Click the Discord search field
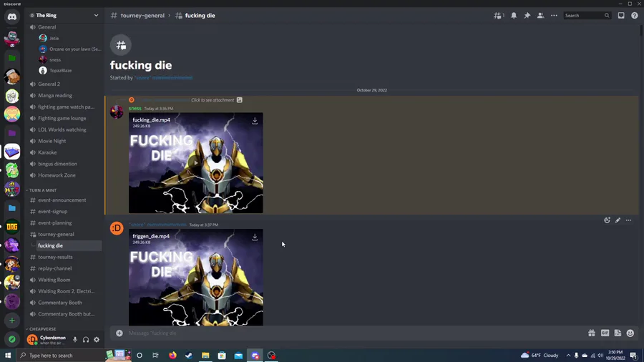 [587, 16]
